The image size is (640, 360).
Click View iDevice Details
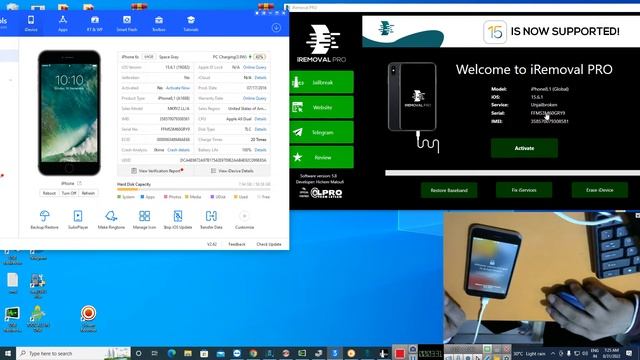pos(232,171)
